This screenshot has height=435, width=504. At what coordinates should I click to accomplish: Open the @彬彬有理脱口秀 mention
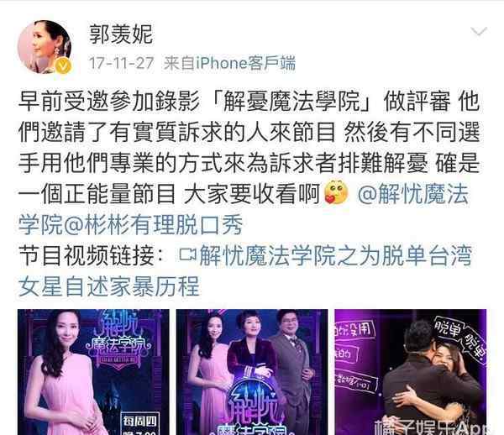click(153, 224)
